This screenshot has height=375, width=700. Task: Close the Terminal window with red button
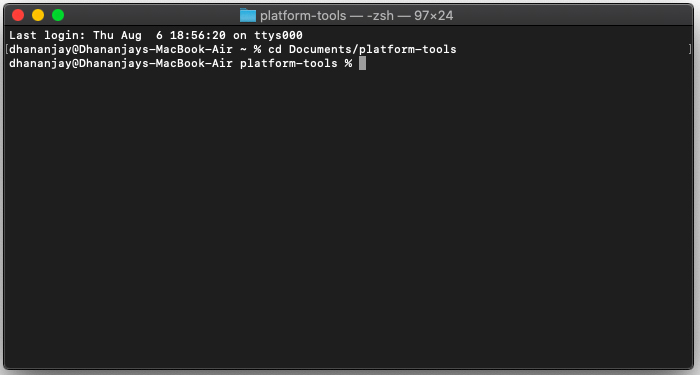(x=18, y=15)
